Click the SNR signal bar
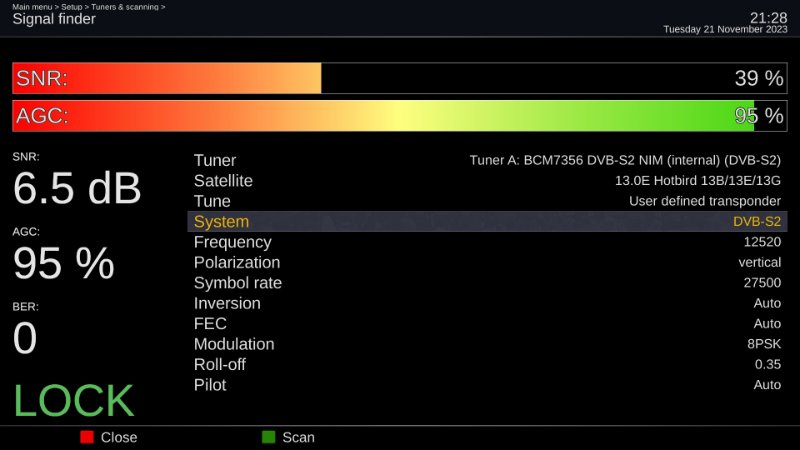 click(399, 79)
